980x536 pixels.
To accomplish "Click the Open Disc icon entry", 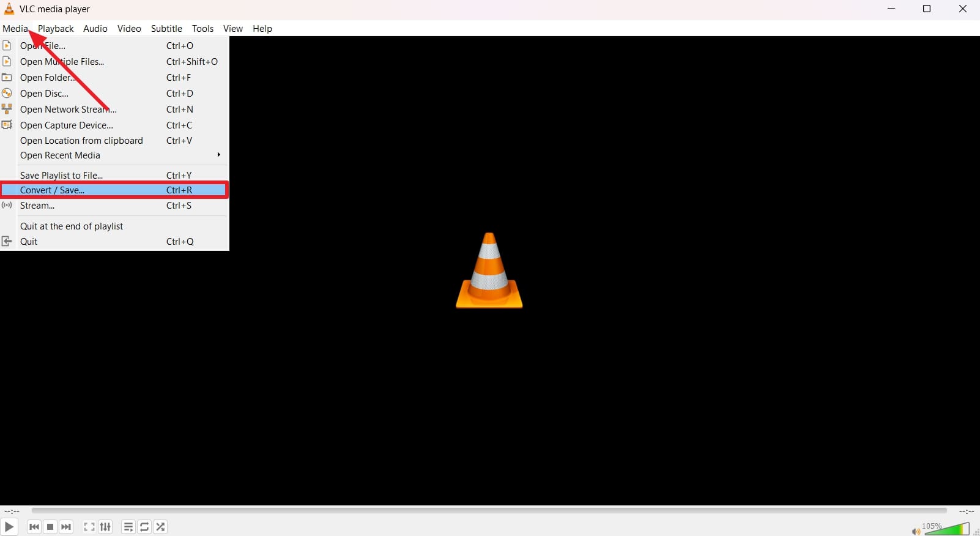I will point(44,94).
